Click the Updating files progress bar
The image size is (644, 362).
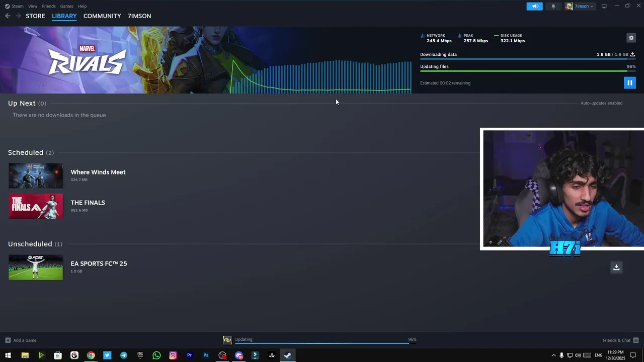[x=528, y=71]
